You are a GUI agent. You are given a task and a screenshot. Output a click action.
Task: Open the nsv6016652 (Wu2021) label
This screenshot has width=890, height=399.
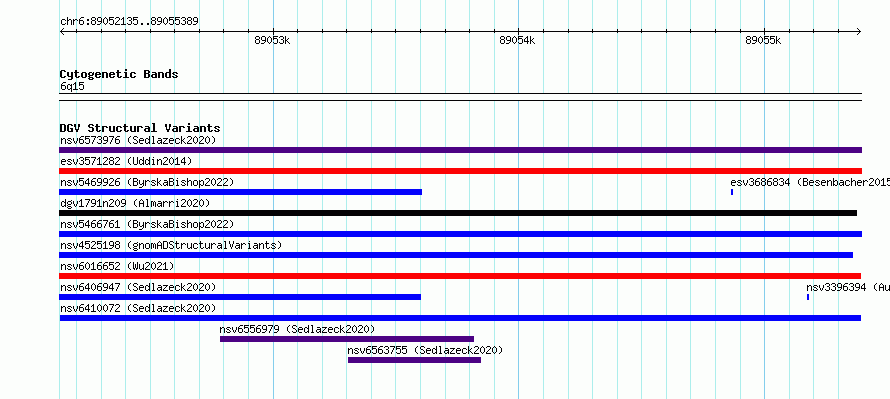pyautogui.click(x=117, y=266)
